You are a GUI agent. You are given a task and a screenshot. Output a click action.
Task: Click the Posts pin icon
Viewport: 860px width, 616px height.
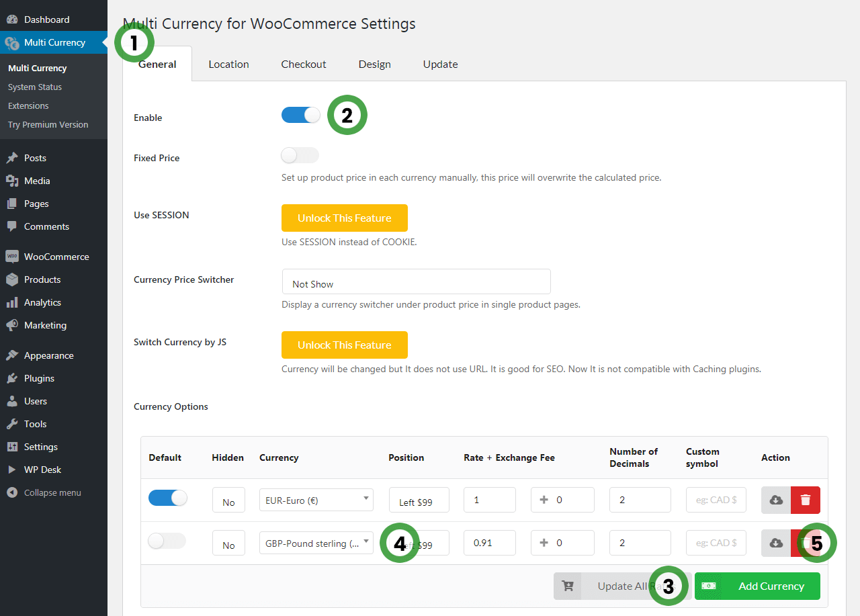(x=12, y=158)
